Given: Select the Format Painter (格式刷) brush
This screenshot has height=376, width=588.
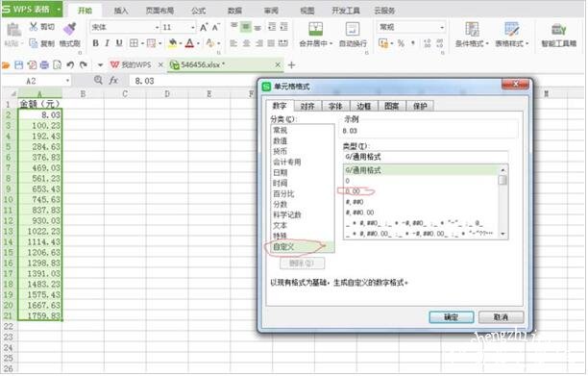Looking at the screenshot, I should (x=70, y=29).
